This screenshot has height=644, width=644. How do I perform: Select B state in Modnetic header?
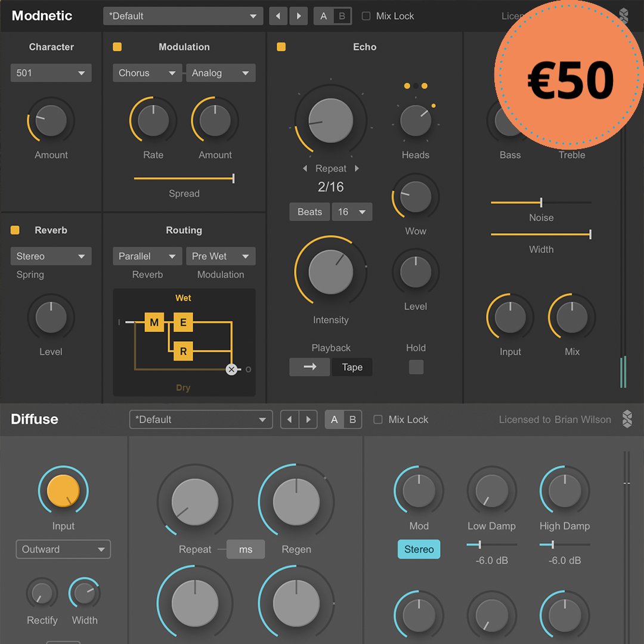point(342,16)
